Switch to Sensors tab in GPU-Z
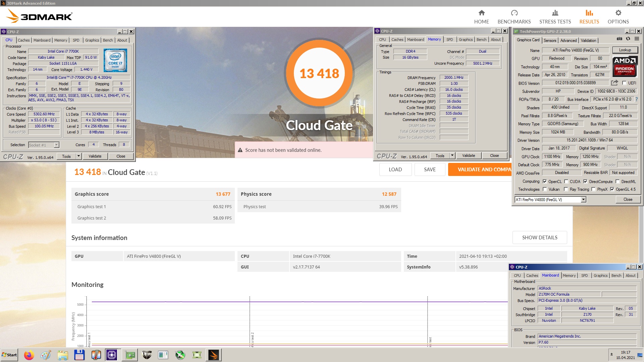This screenshot has height=362, width=644. coord(550,40)
